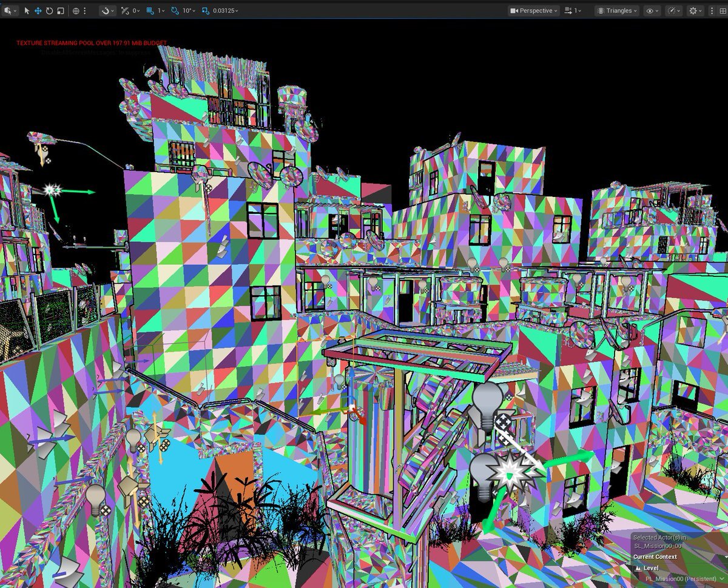Click the large lightbulb light actor icon
728x588 pixels.
(488, 399)
